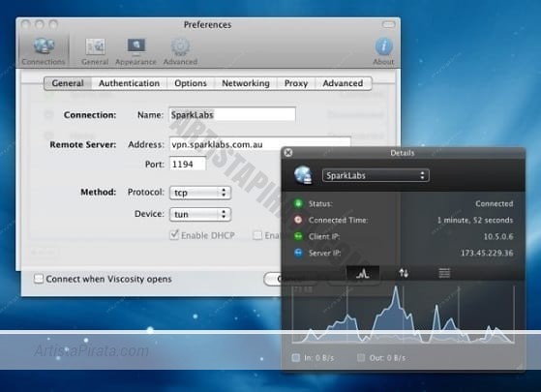Click the globe connection icon in Details

(x=303, y=175)
